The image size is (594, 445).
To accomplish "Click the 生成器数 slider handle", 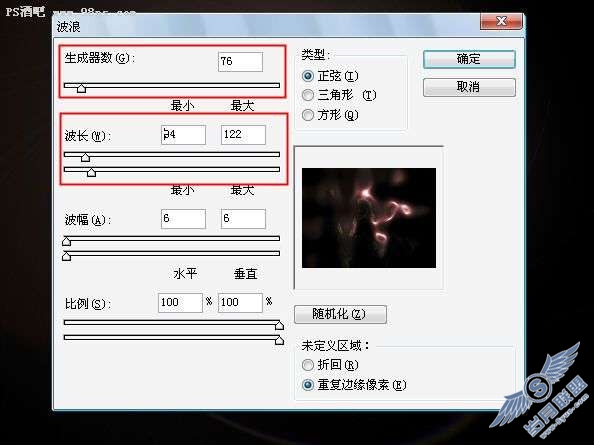I will point(81,89).
